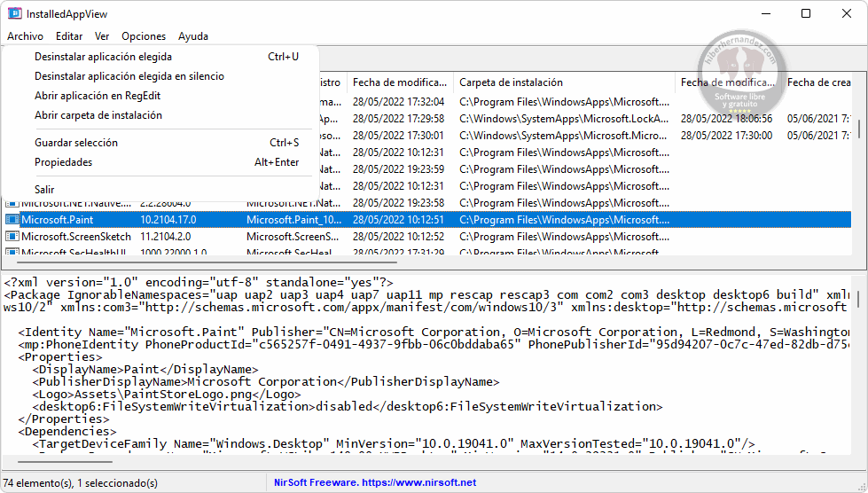Select the Microsoft.ScreenSketch row name

pos(76,236)
